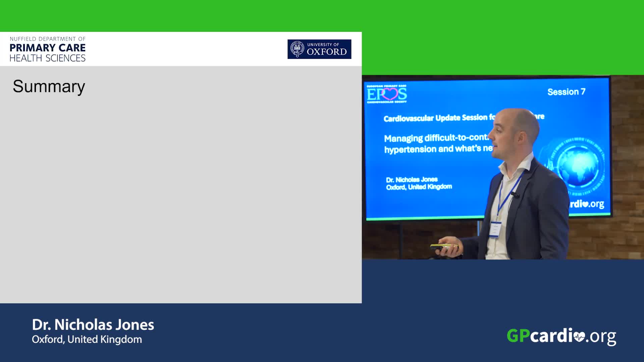Click the presenter's name badge
Viewport: 644px width, 362px height.
[495, 230]
